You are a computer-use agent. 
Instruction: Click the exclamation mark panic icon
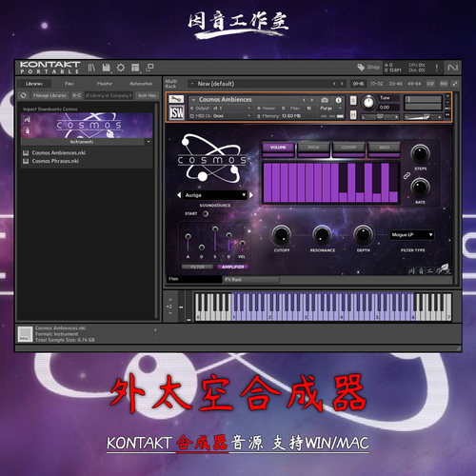pos(437,68)
